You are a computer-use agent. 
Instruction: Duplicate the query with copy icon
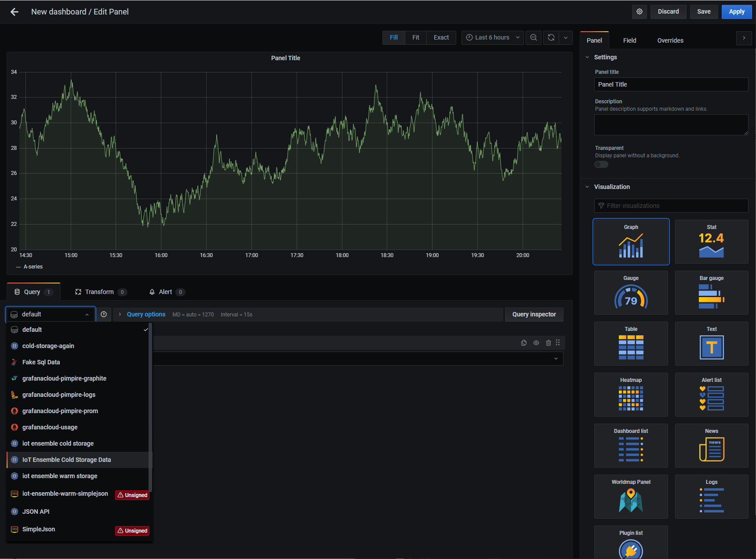click(524, 343)
